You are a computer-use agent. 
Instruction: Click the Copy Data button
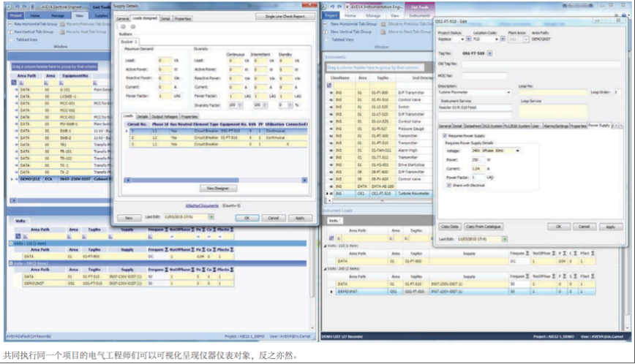(x=450, y=227)
